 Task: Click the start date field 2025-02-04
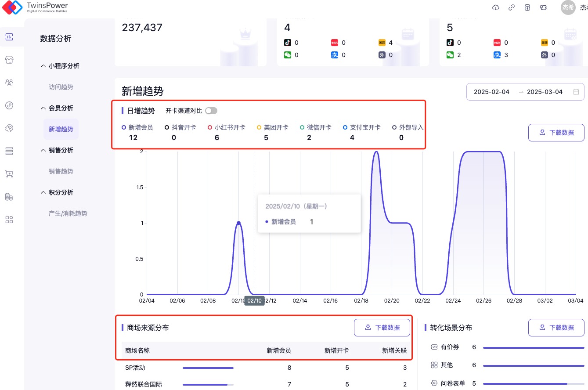click(491, 92)
